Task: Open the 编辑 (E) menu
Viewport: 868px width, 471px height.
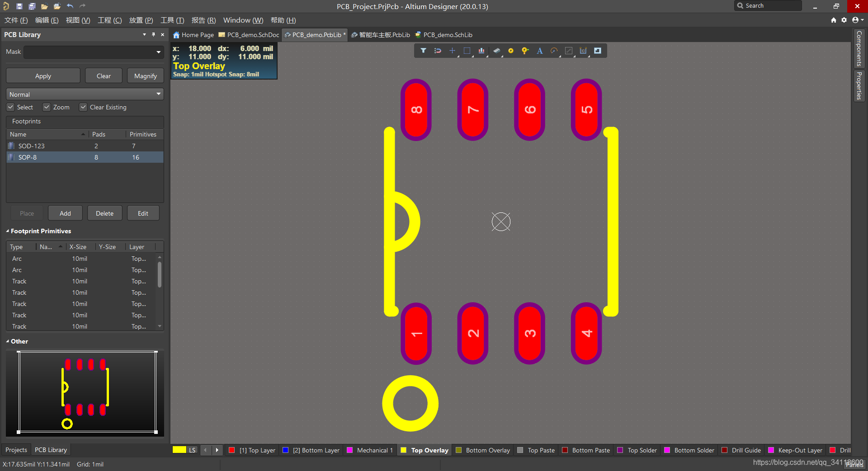Action: 47,20
